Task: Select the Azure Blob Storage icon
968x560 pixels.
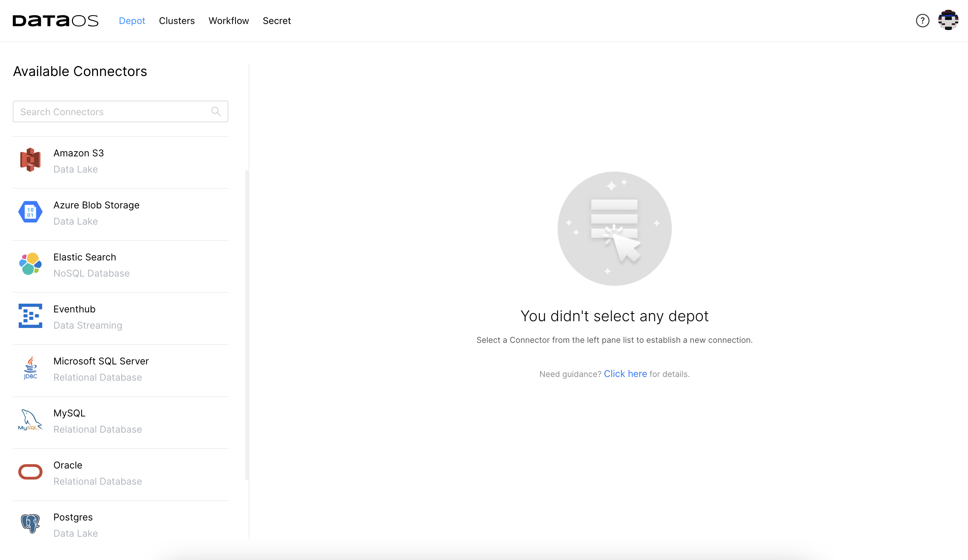Action: pyautogui.click(x=30, y=212)
